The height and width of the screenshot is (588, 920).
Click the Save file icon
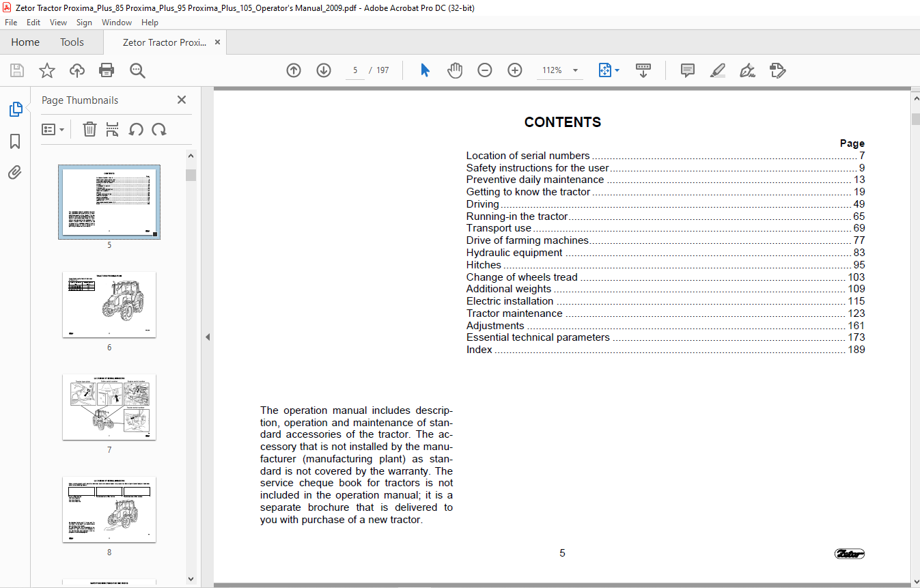point(16,70)
